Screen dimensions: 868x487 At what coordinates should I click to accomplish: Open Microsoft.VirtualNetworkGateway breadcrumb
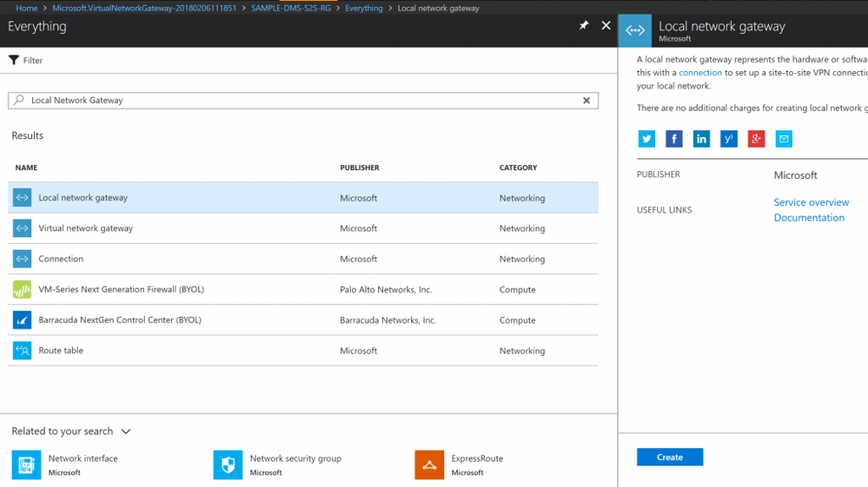(x=144, y=9)
